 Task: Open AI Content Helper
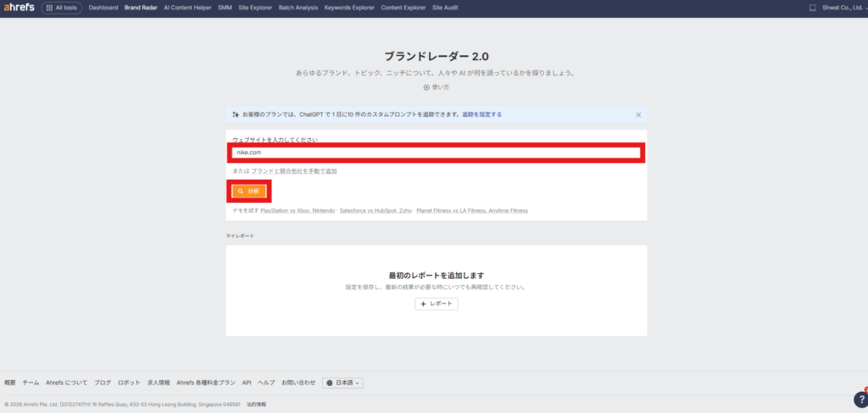(x=187, y=8)
